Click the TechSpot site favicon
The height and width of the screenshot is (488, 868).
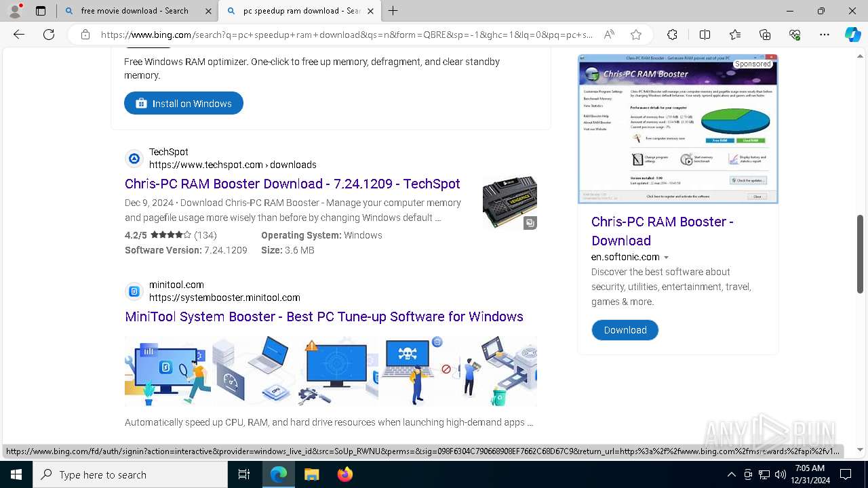(134, 159)
